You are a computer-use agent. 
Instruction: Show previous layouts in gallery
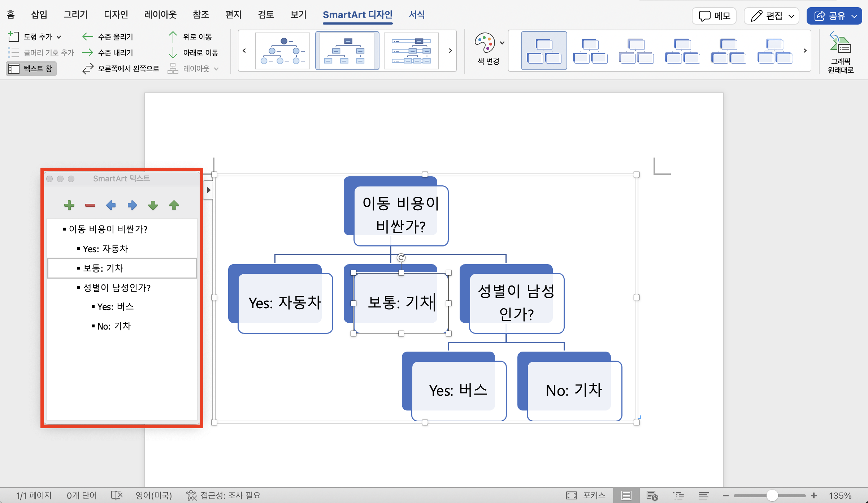coord(244,51)
